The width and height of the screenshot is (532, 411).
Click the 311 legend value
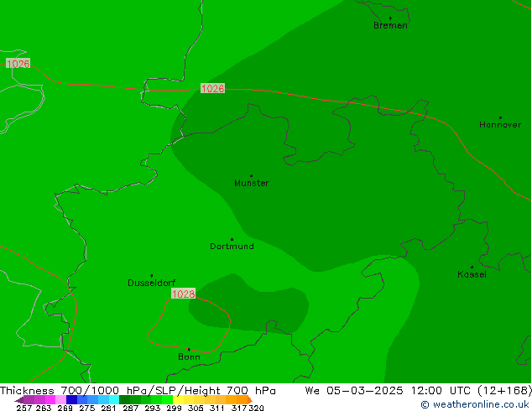tap(217, 408)
